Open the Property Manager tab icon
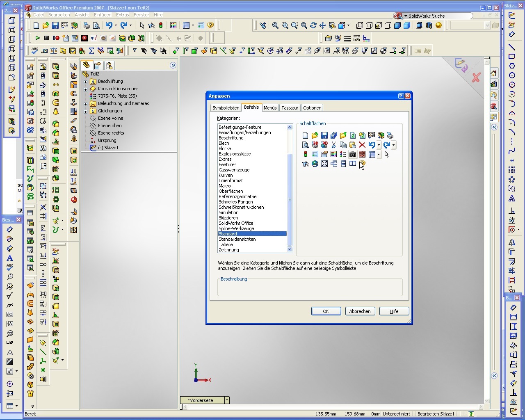Screen dimensions: 525x420 tap(98, 65)
